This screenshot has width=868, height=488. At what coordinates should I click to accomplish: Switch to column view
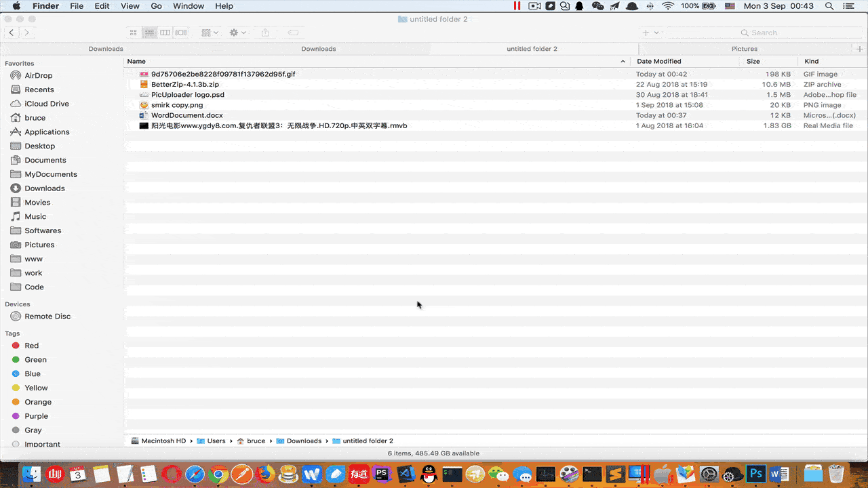[x=165, y=33]
